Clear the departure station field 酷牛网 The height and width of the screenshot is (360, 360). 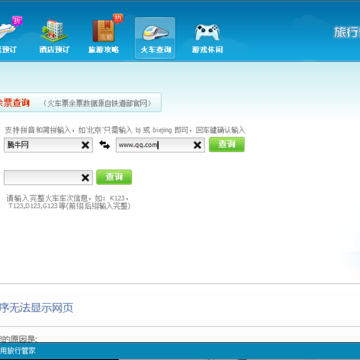click(85, 145)
